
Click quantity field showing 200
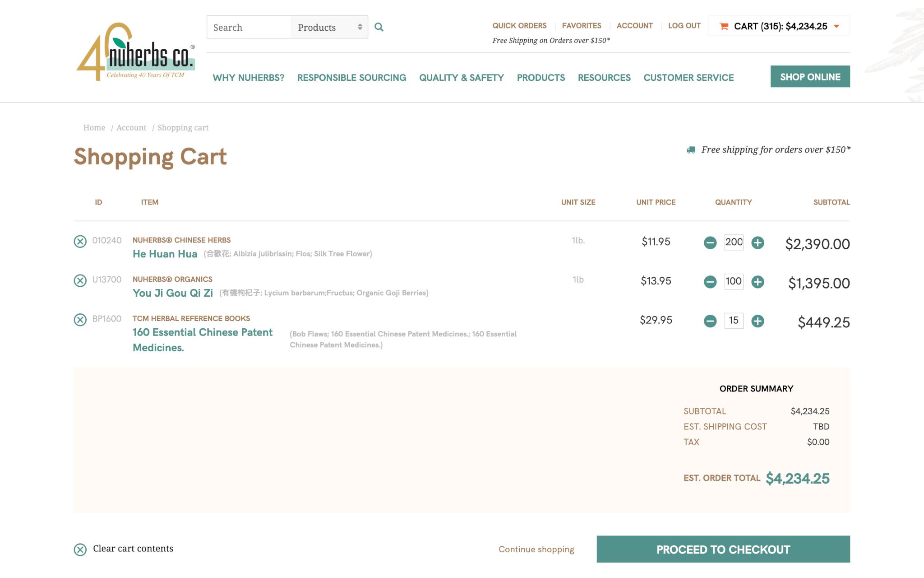(734, 242)
